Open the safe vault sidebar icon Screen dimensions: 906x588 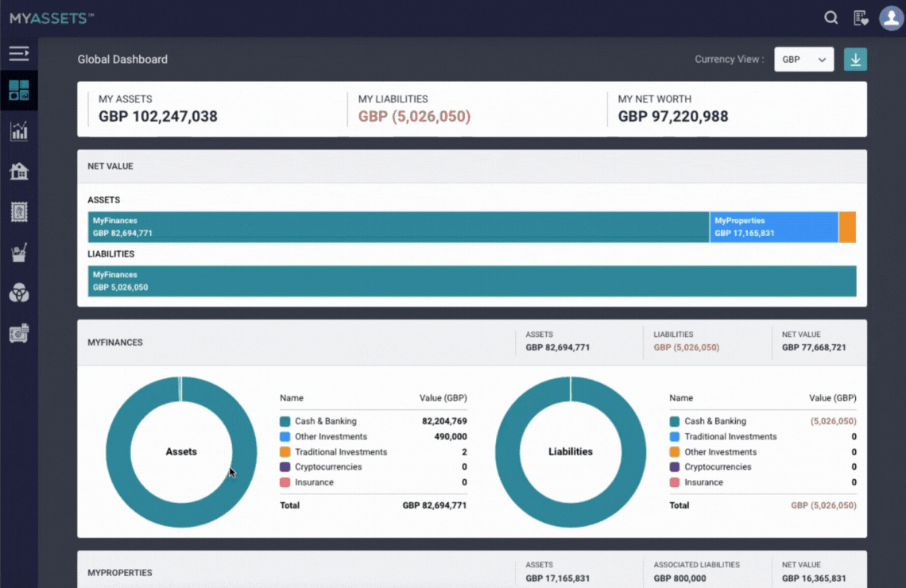coord(18,333)
